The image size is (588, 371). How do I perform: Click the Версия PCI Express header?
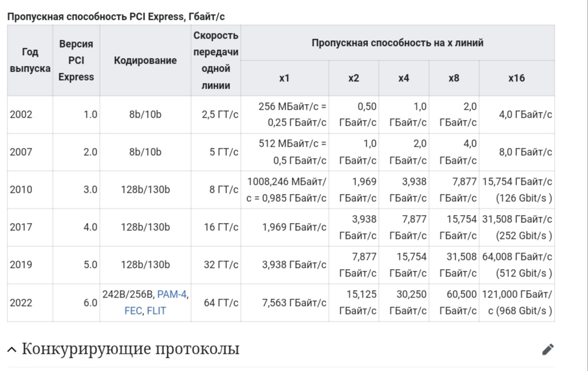[x=76, y=60]
